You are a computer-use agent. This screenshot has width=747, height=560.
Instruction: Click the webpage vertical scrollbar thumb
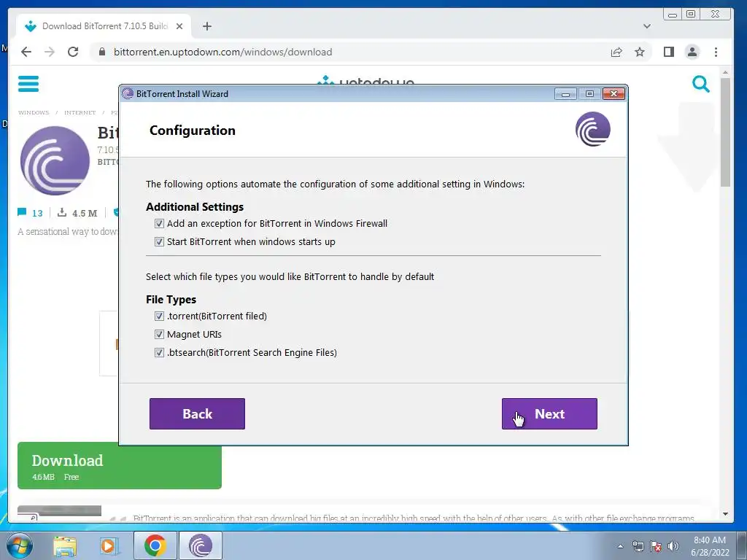pyautogui.click(x=725, y=133)
